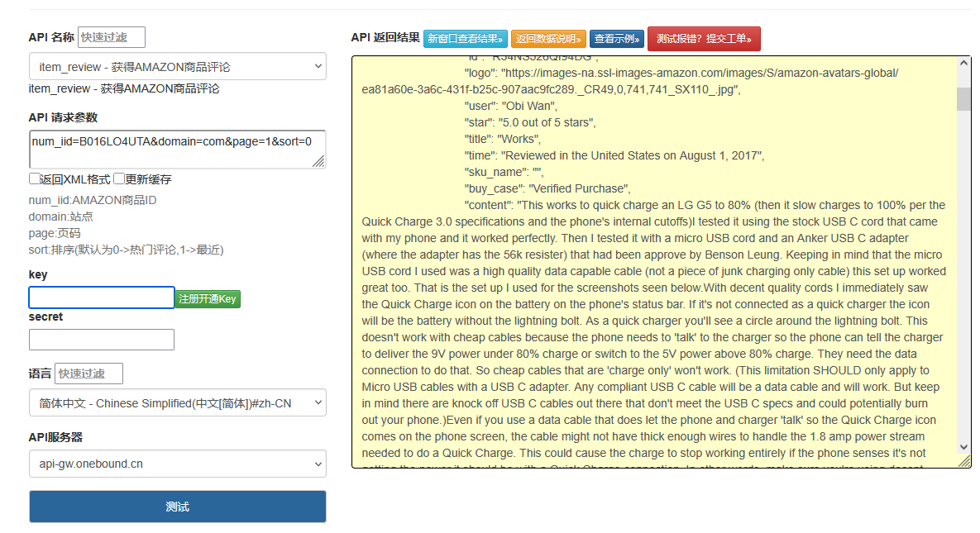Click the request parameters textarea resize grip
980x533 pixels.
click(318, 161)
